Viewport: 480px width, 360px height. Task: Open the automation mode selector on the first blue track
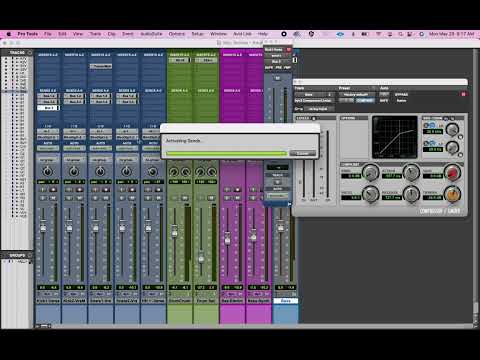(48, 148)
